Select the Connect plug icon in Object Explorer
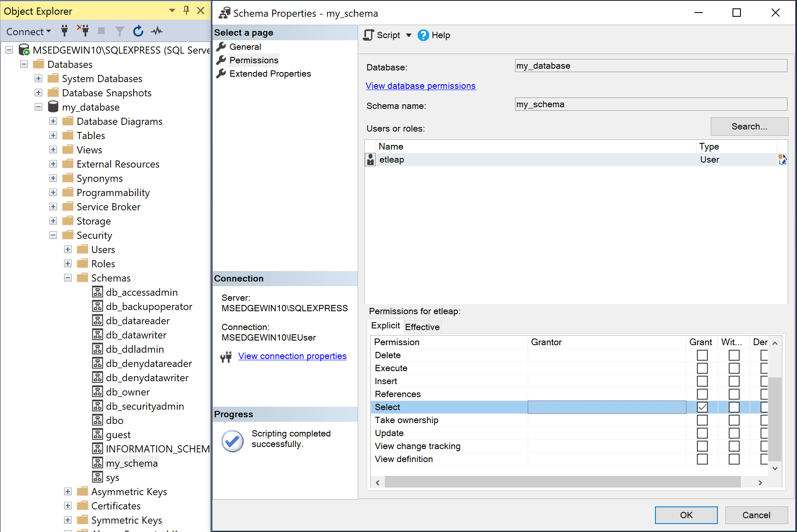The width and height of the screenshot is (797, 532). click(x=64, y=31)
